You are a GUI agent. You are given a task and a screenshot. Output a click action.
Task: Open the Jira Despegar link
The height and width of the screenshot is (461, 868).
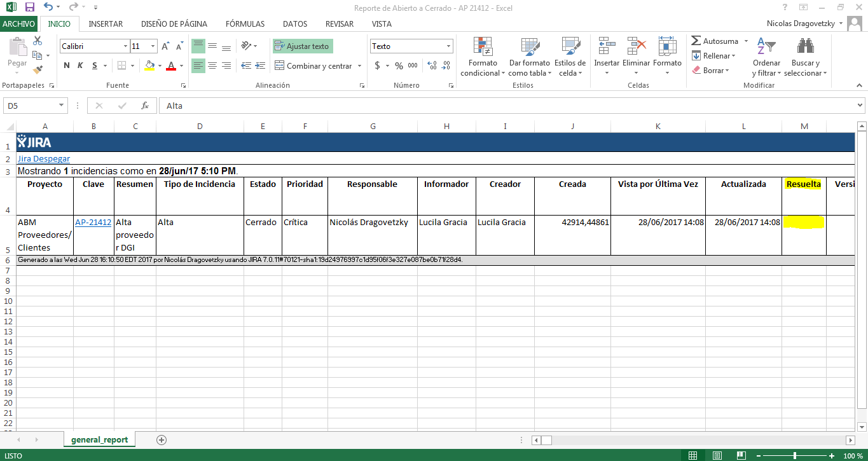point(43,159)
